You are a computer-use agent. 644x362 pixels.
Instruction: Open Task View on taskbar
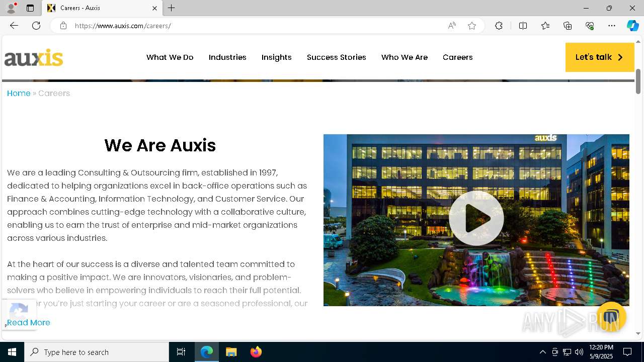click(181, 352)
